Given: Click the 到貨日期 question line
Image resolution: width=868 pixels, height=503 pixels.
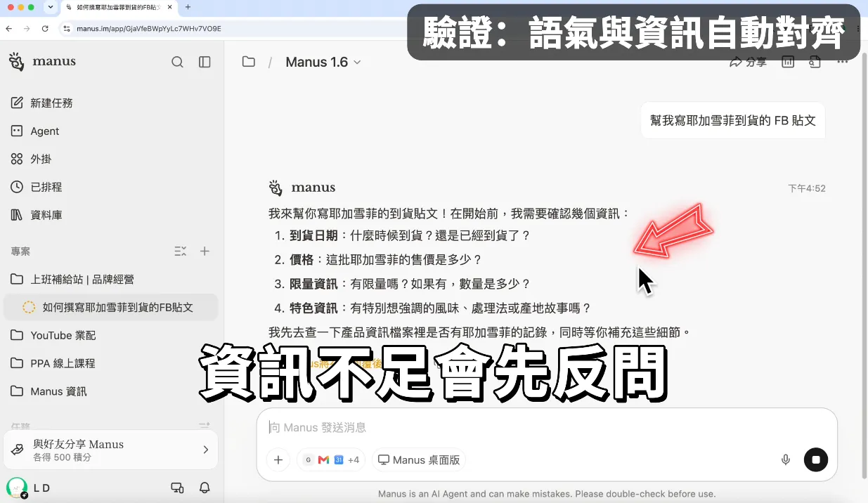Looking at the screenshot, I should pyautogui.click(x=410, y=235).
